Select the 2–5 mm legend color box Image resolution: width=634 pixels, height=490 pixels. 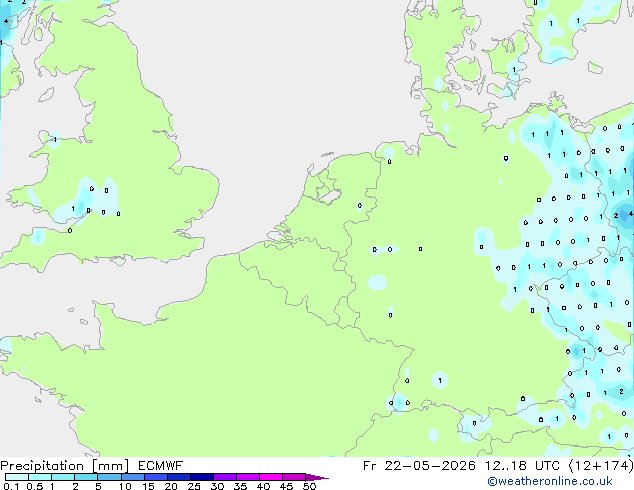86,477
